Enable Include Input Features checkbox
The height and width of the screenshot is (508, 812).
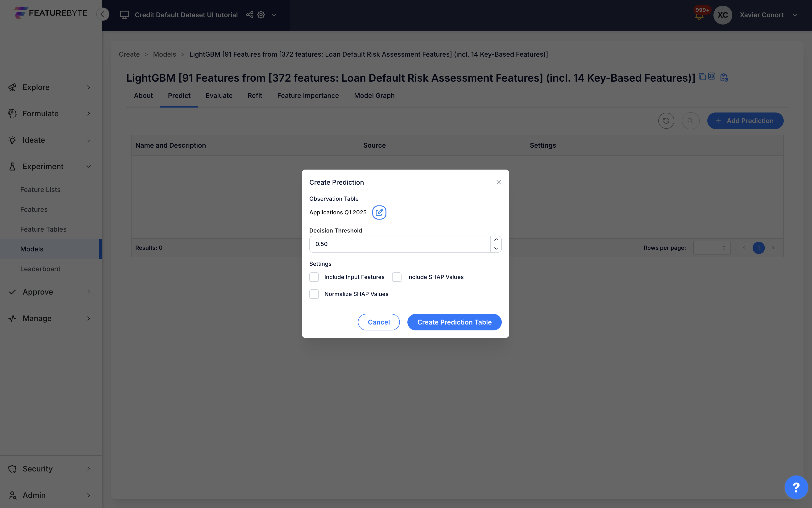tap(314, 277)
